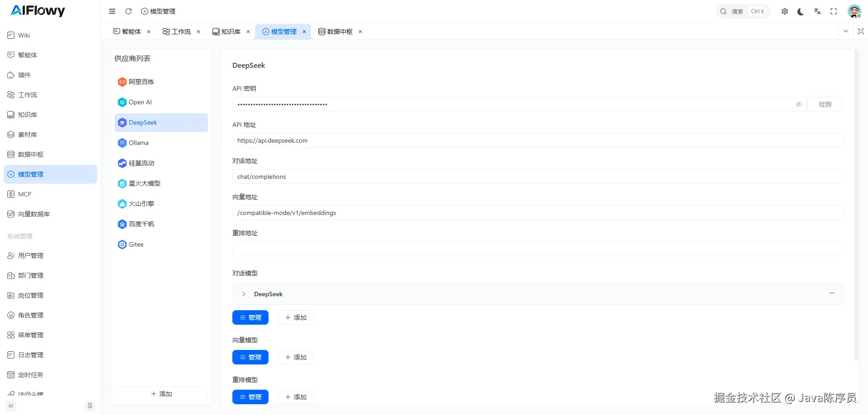Screen dimensions: 868x415
Task: Remove the DeepSeek group with minus icon
Action: [832, 294]
